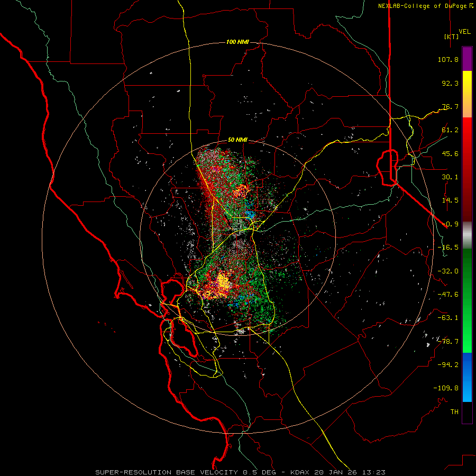Click the 92.3 legend value
476x476 pixels.
(x=450, y=83)
